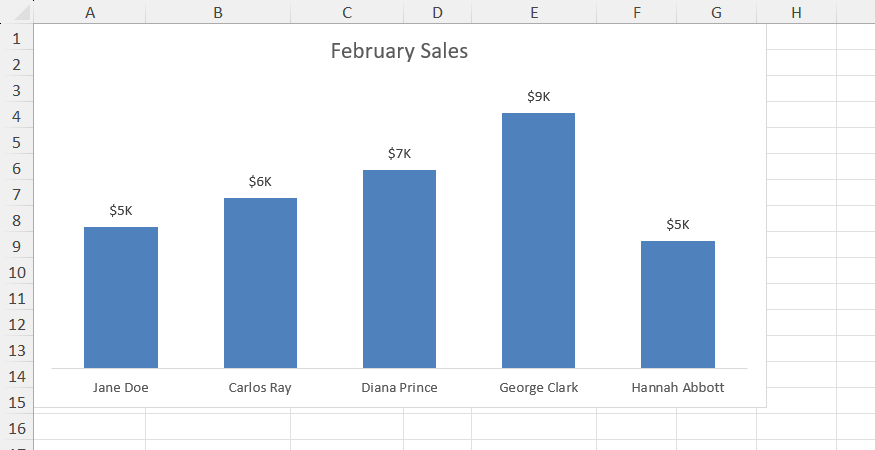Click column E header

click(x=534, y=12)
